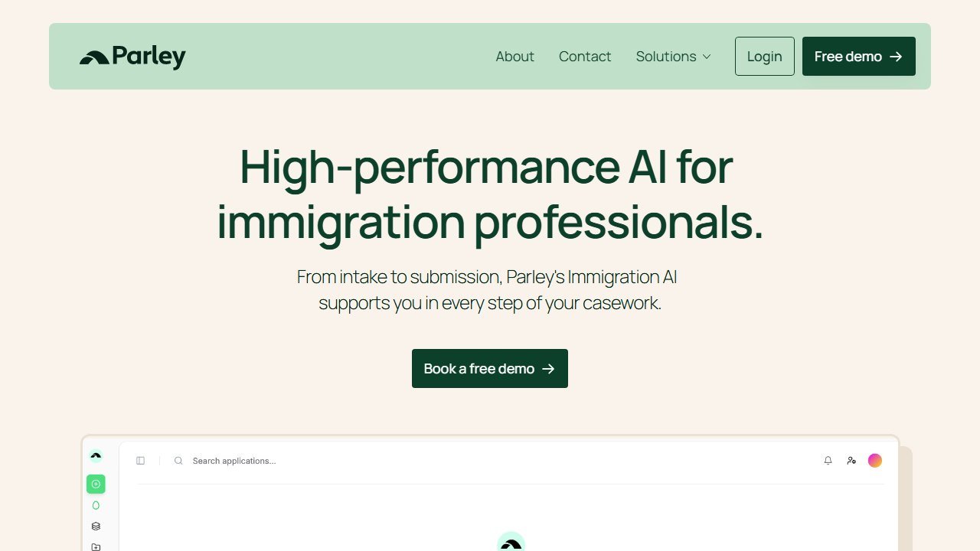Click the Parley logo in app sidebar
This screenshot has height=551, width=980.
tap(96, 456)
